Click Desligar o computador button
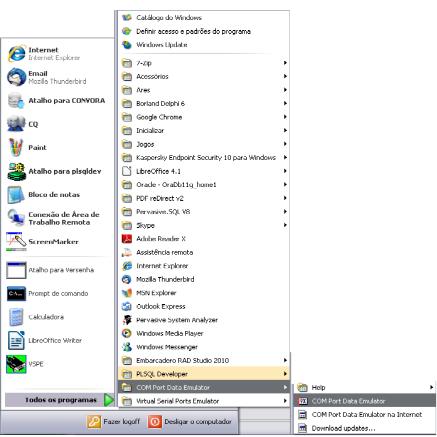437x437 pixels. pyautogui.click(x=190, y=422)
